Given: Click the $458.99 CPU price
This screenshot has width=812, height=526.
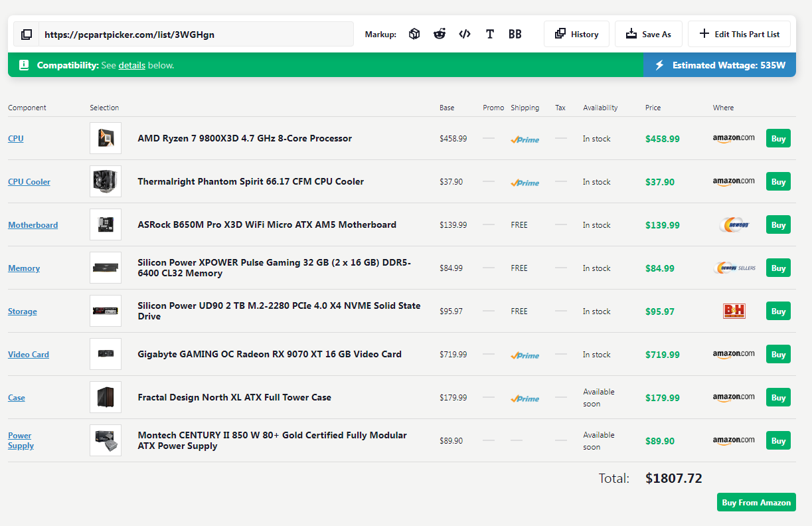Looking at the screenshot, I should click(663, 139).
